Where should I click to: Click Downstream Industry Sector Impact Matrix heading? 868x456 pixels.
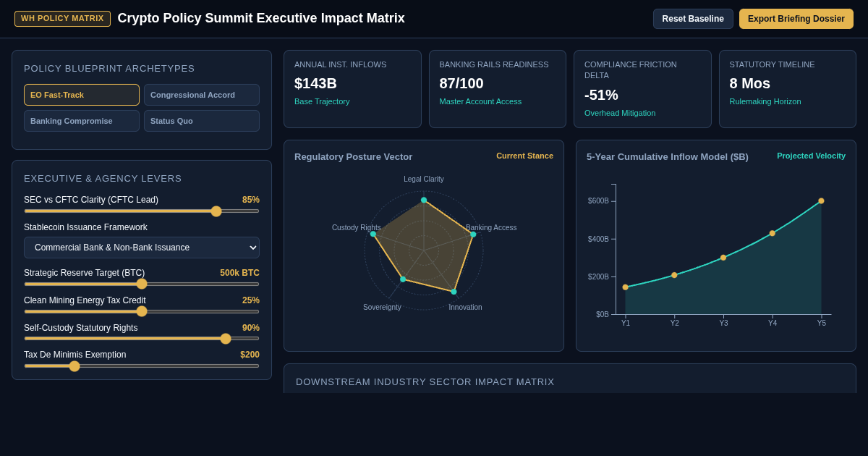[x=425, y=382]
